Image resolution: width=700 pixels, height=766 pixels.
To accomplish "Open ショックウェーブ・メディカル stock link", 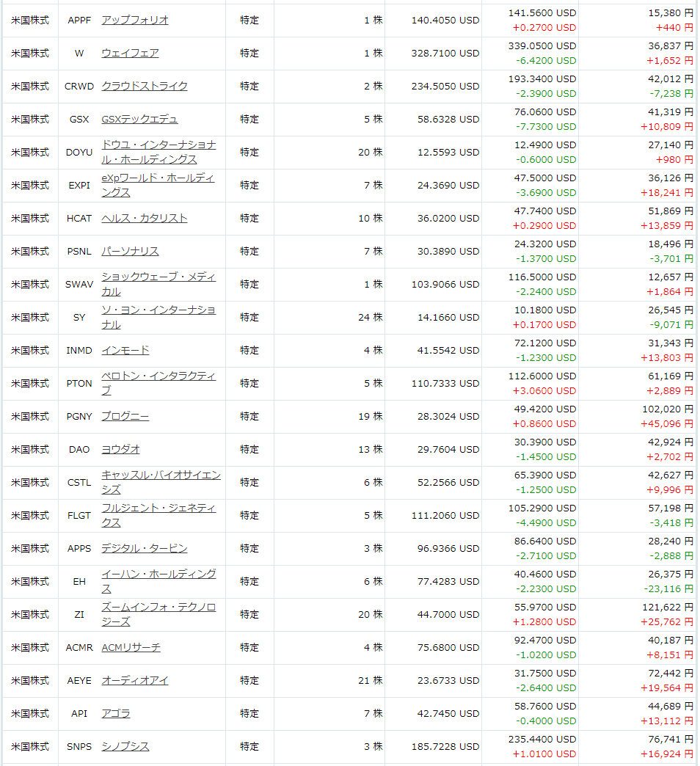I will pos(158,285).
